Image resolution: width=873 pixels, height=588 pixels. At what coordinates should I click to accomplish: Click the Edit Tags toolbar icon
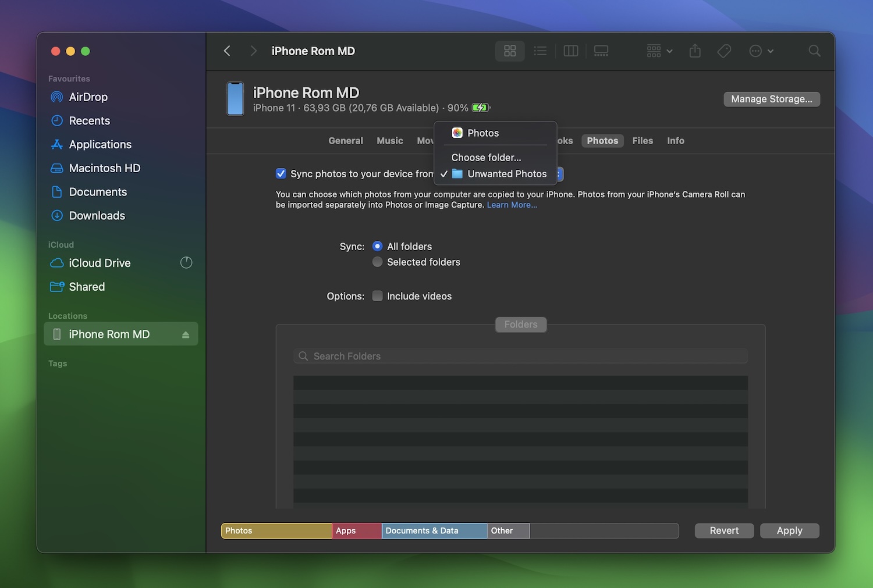724,51
